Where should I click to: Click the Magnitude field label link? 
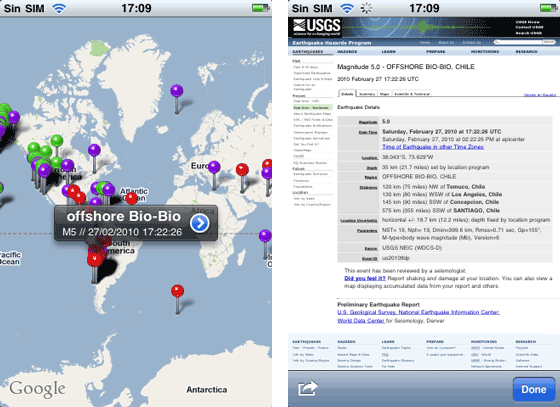click(368, 122)
